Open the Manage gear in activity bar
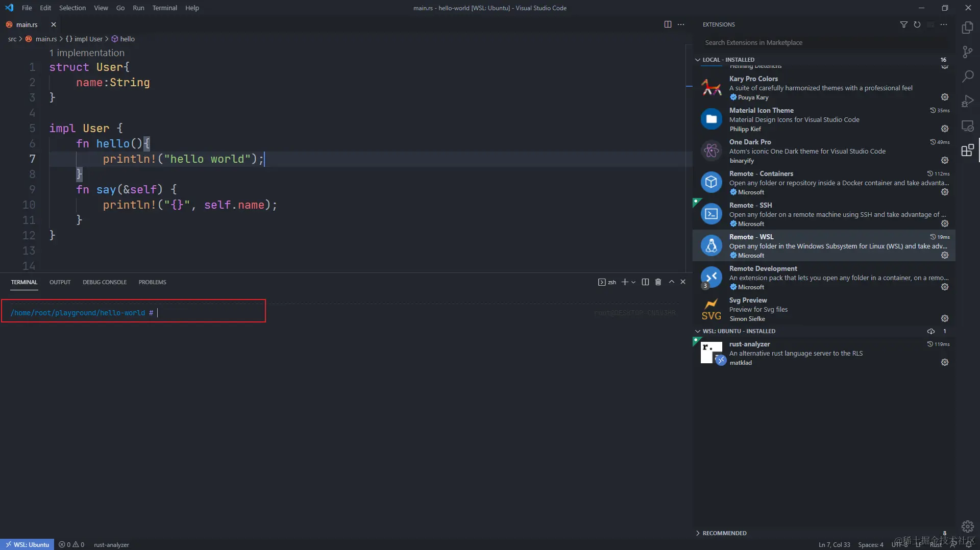The image size is (980, 550). pyautogui.click(x=967, y=526)
